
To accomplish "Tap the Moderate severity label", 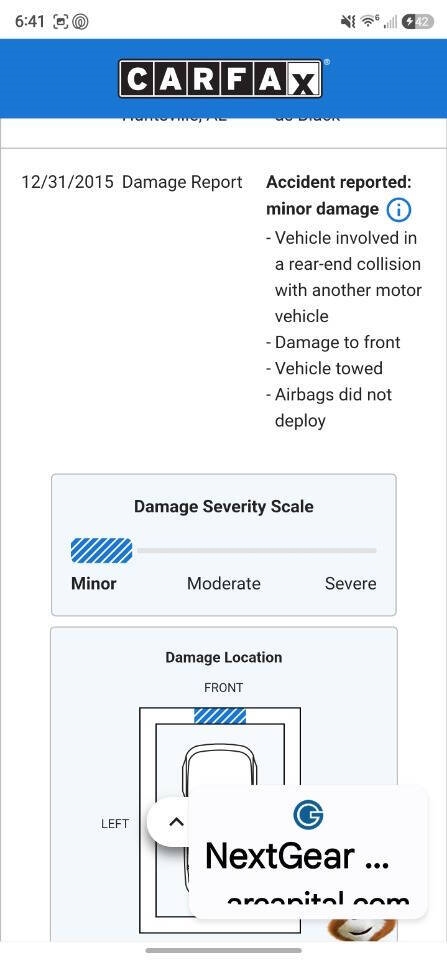I will coord(224,583).
